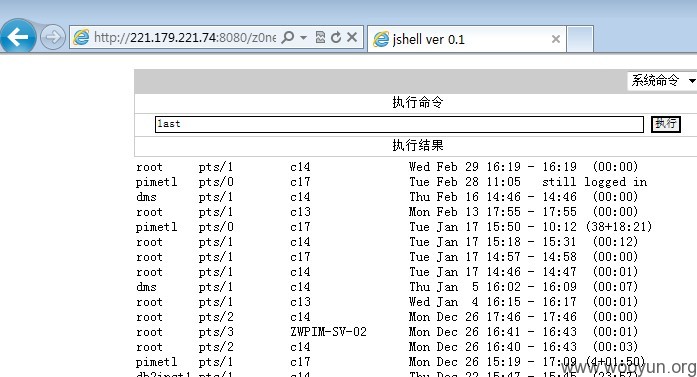Click the 'Wed Feb 29 16:19' date entry

pos(465,167)
